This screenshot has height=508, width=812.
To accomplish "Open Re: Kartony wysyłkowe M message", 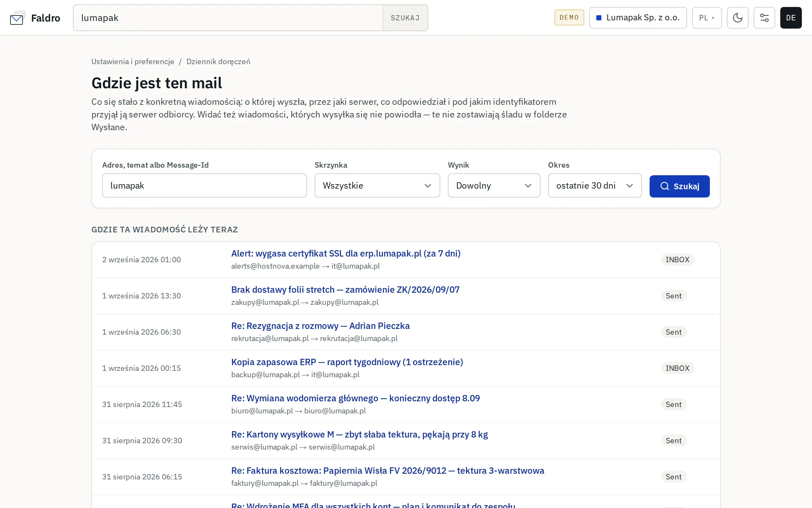I will [x=359, y=435].
